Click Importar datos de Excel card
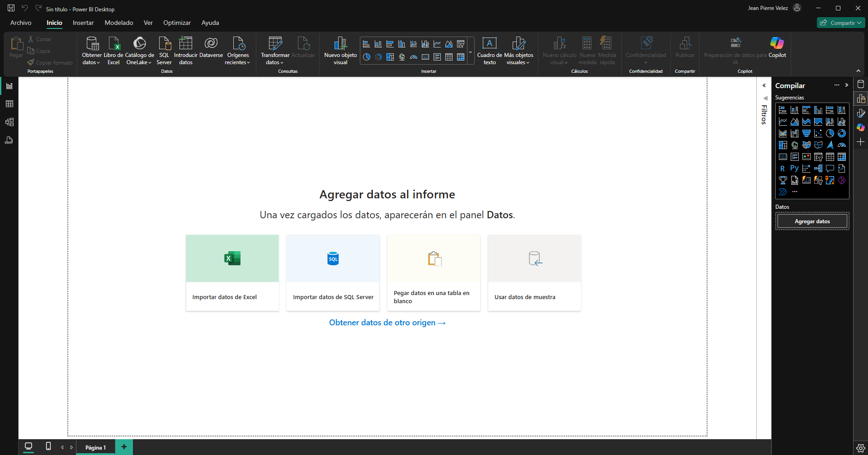The height and width of the screenshot is (455, 868). [232, 272]
